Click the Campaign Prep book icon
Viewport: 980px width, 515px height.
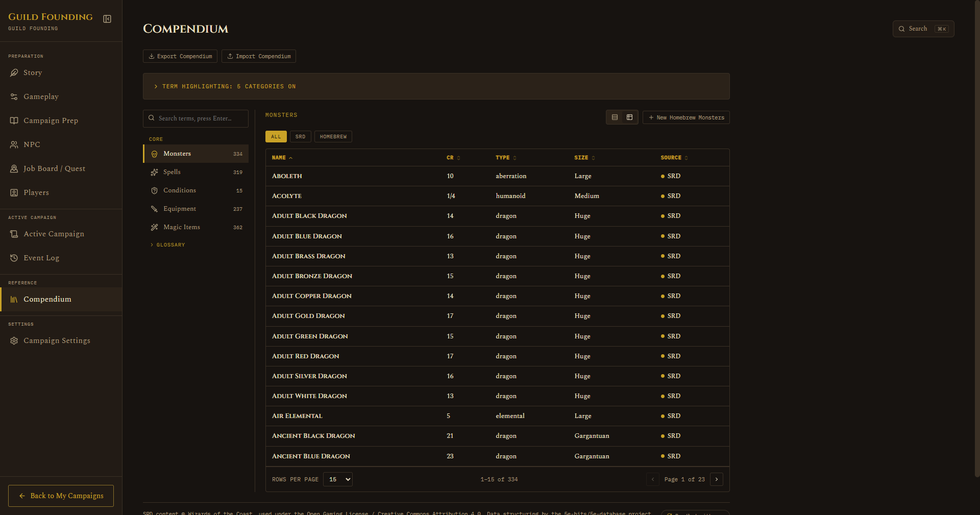14,120
